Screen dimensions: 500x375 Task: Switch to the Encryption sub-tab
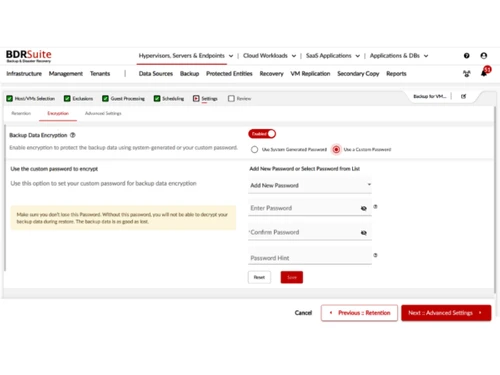58,113
